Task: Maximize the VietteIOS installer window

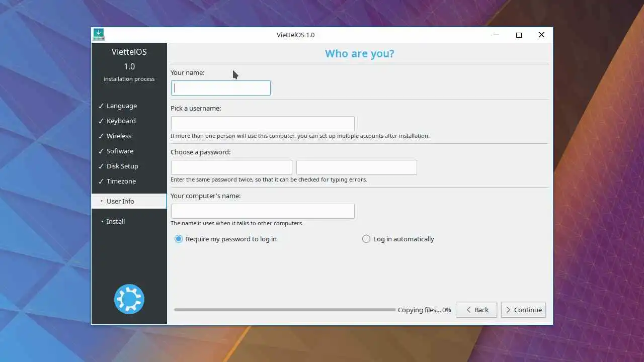Action: point(519,35)
